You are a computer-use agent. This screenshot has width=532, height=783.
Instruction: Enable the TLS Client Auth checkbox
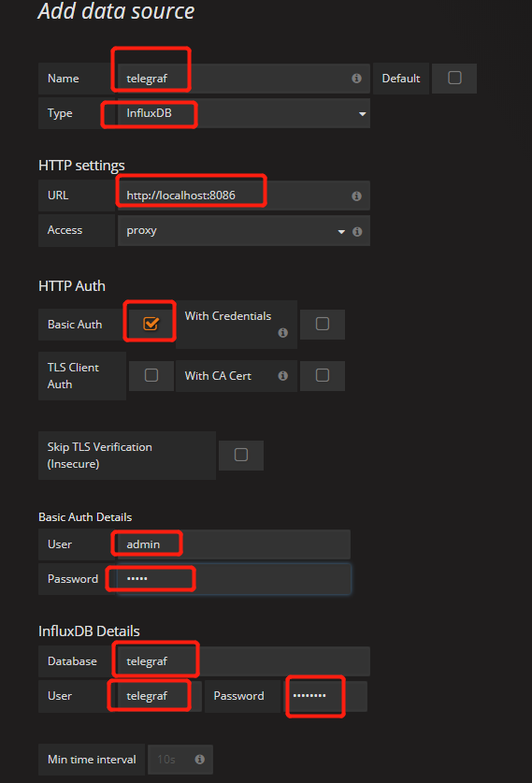pyautogui.click(x=151, y=375)
